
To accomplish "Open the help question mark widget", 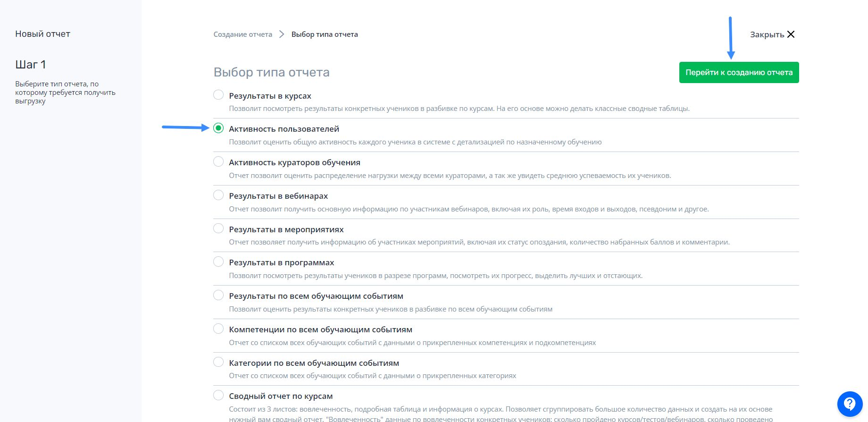I will click(x=850, y=404).
